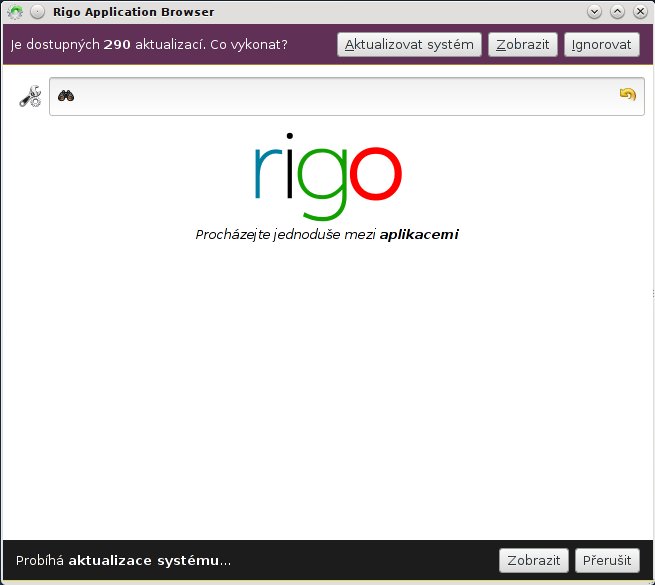Click the yellow undo arrow in search field
The width and height of the screenshot is (655, 585).
pyautogui.click(x=627, y=95)
